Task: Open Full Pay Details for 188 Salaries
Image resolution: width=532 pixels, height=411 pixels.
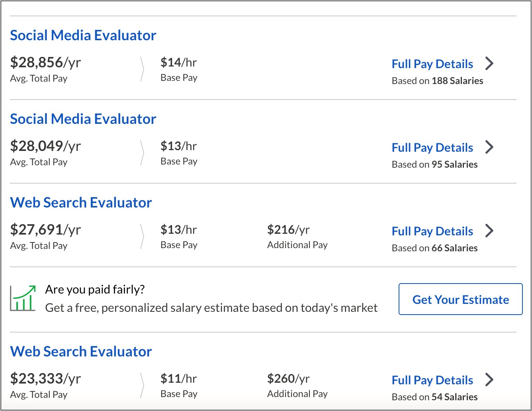Action: point(432,64)
